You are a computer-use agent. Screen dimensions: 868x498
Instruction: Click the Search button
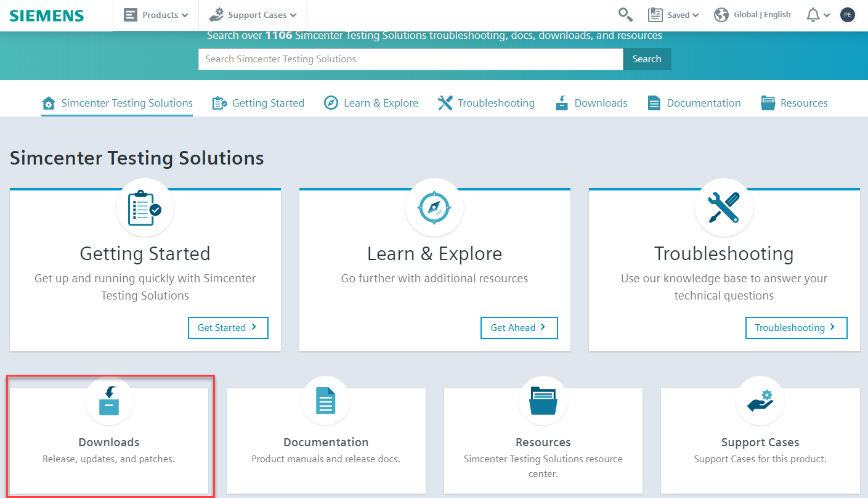[647, 59]
